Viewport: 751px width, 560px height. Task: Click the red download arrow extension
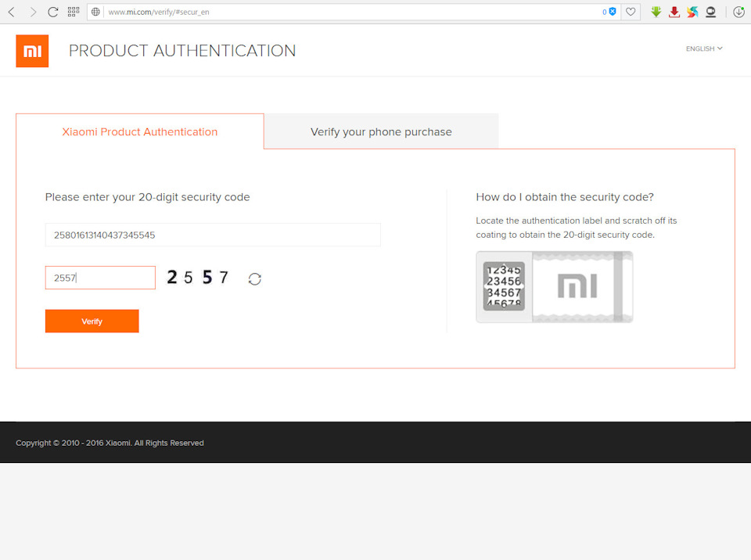coord(674,12)
